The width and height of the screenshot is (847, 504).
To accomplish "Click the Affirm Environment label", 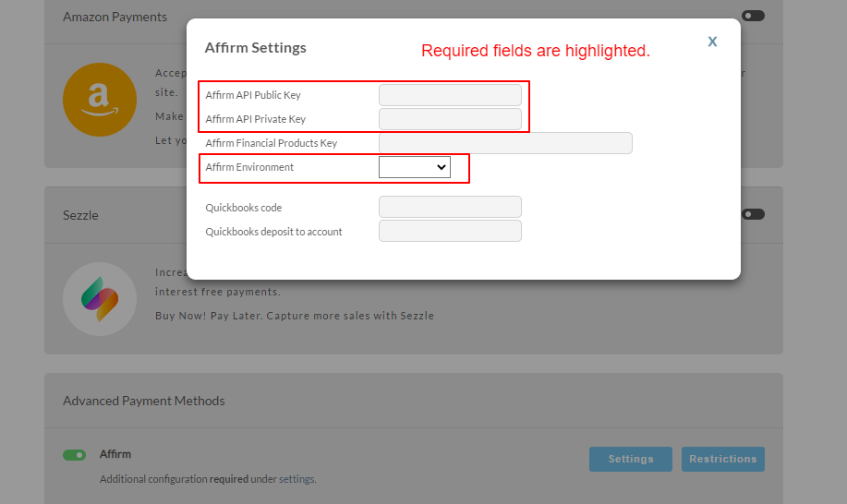I will 249,167.
